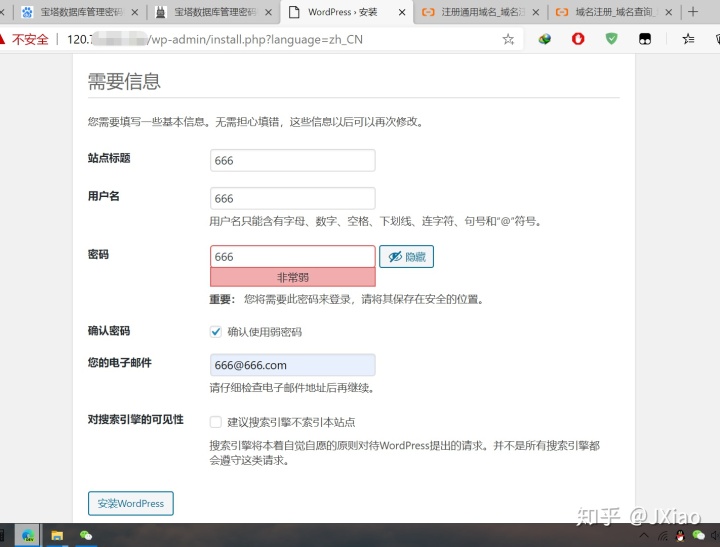This screenshot has height=547, width=720.
Task: Open the Edge Dev browser taskbar icon
Action: pyautogui.click(x=28, y=535)
